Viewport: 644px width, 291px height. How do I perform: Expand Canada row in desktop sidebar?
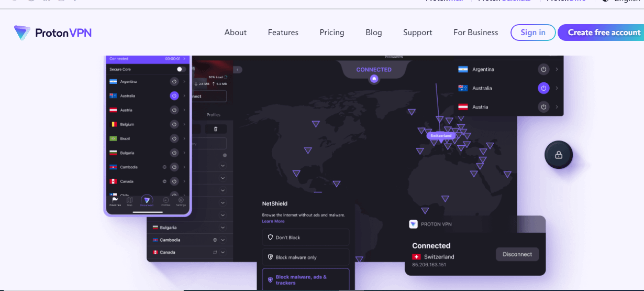tap(223, 252)
